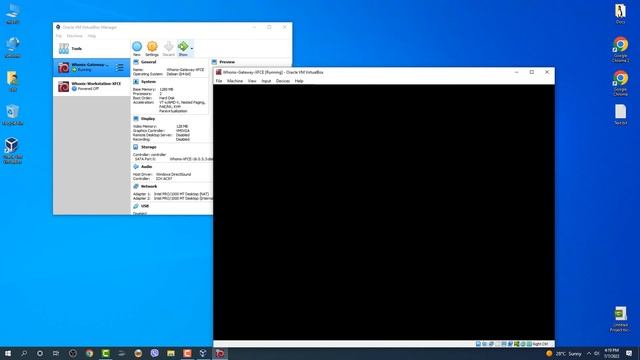Open the list menu icon on Whonix-Gateway row

120,67
